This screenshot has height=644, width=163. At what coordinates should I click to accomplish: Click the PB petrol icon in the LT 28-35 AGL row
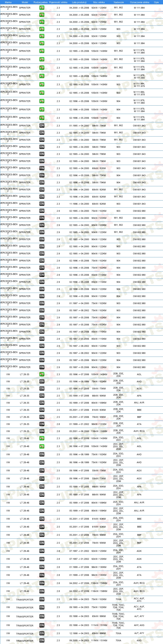42,374
